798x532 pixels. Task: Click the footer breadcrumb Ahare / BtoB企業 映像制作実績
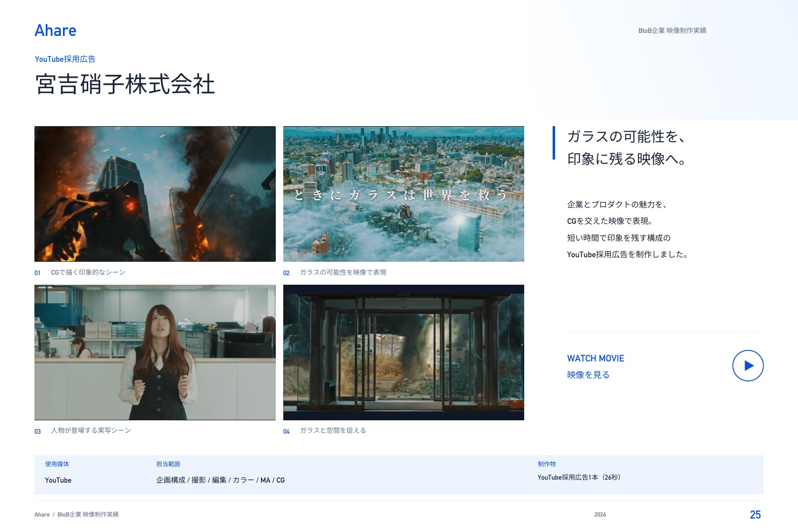76,515
